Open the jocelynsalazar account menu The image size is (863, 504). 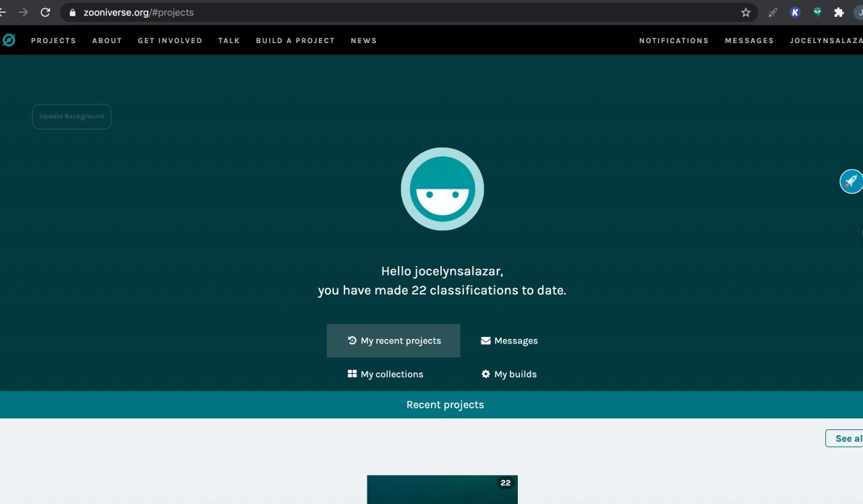coord(826,40)
